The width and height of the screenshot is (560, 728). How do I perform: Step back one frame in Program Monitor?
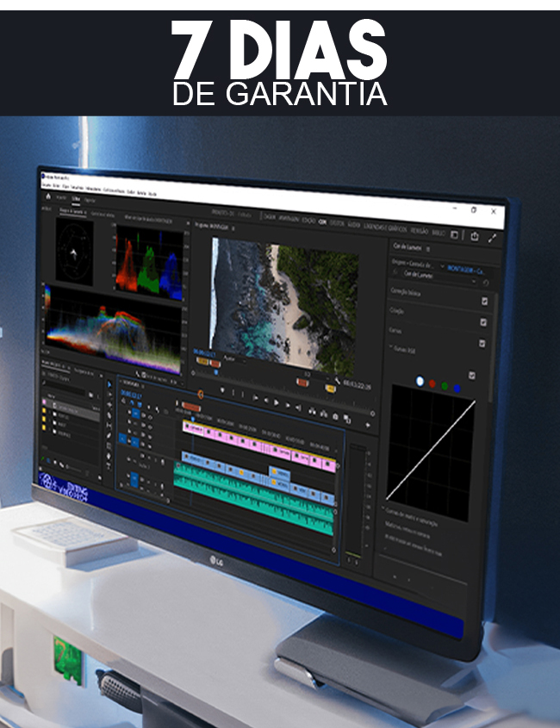(x=266, y=401)
